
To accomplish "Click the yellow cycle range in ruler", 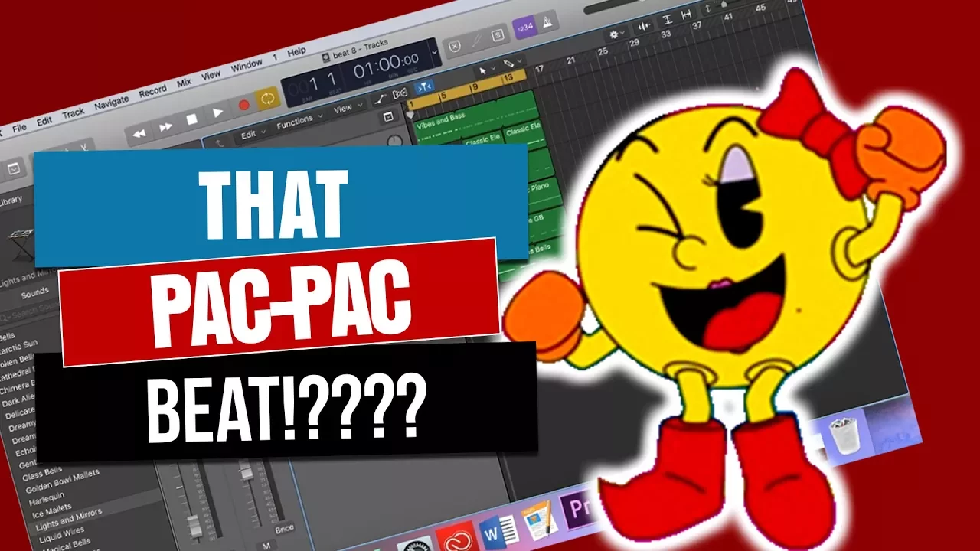I will pyautogui.click(x=465, y=90).
